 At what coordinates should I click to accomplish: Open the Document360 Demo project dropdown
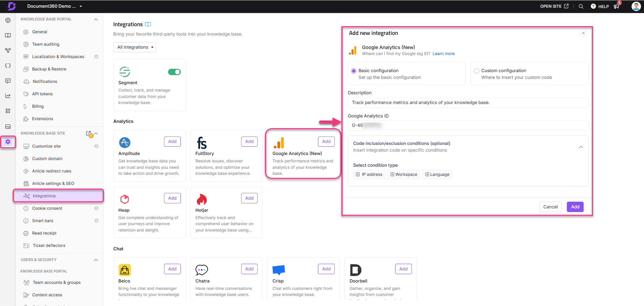54,6
